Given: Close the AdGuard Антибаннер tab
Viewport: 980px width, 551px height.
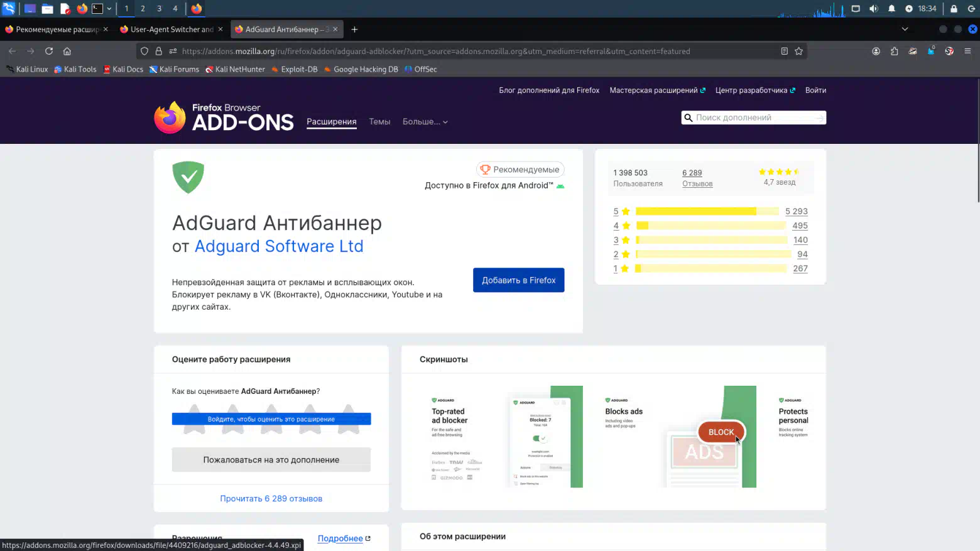Looking at the screenshot, I should pos(335,29).
